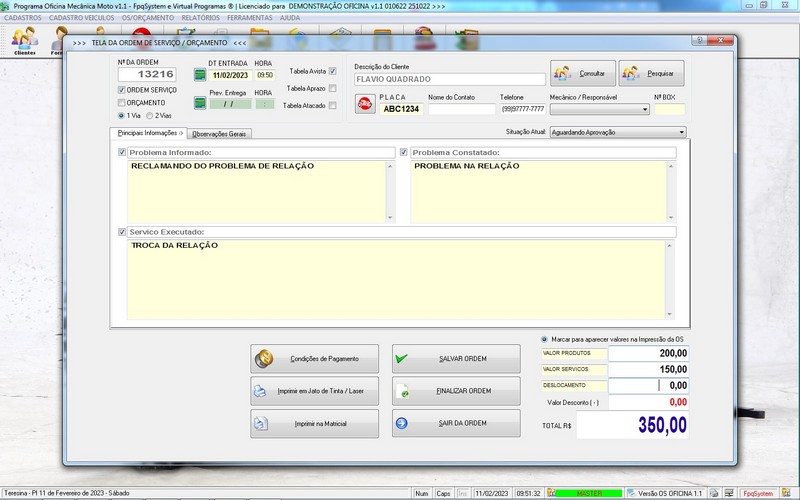Click the Nº DA ORDEM field
This screenshot has width=800, height=500.
147,74
